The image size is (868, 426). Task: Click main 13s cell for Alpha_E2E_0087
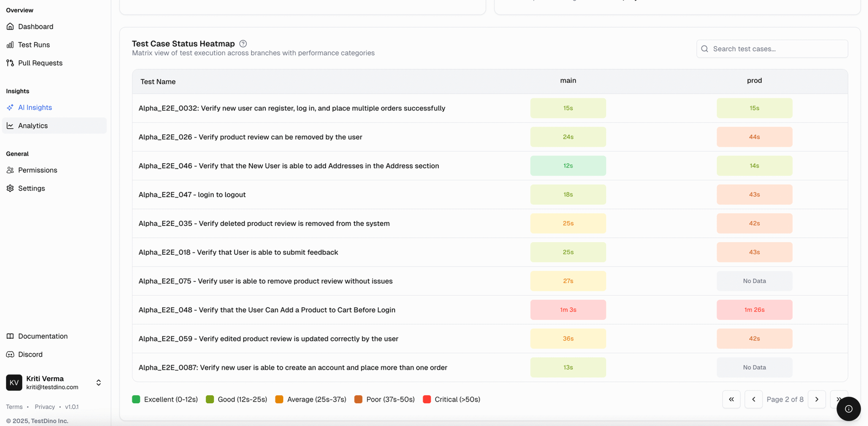click(568, 367)
